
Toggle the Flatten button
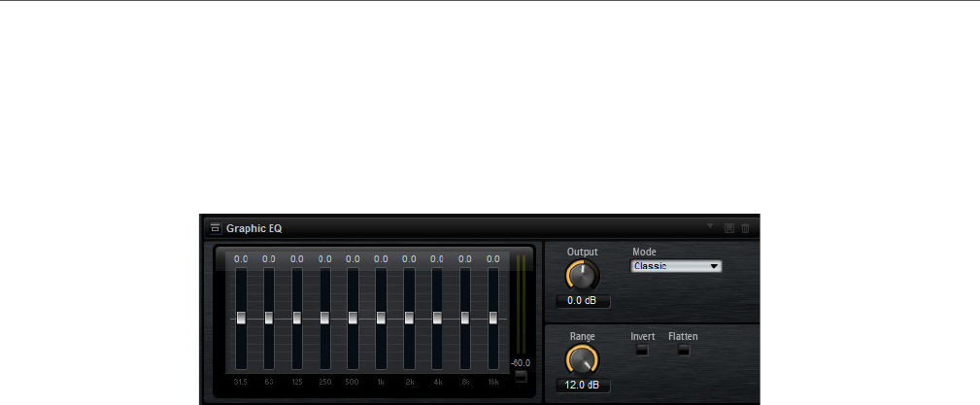[x=684, y=350]
